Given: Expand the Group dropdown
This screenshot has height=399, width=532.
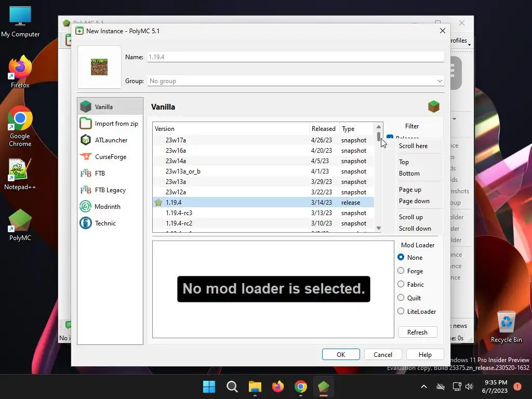Looking at the screenshot, I should (x=440, y=81).
